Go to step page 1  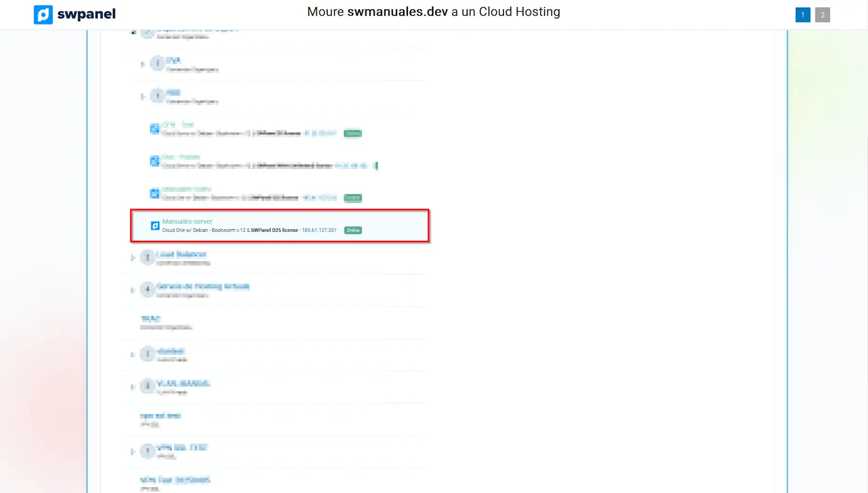click(x=803, y=15)
